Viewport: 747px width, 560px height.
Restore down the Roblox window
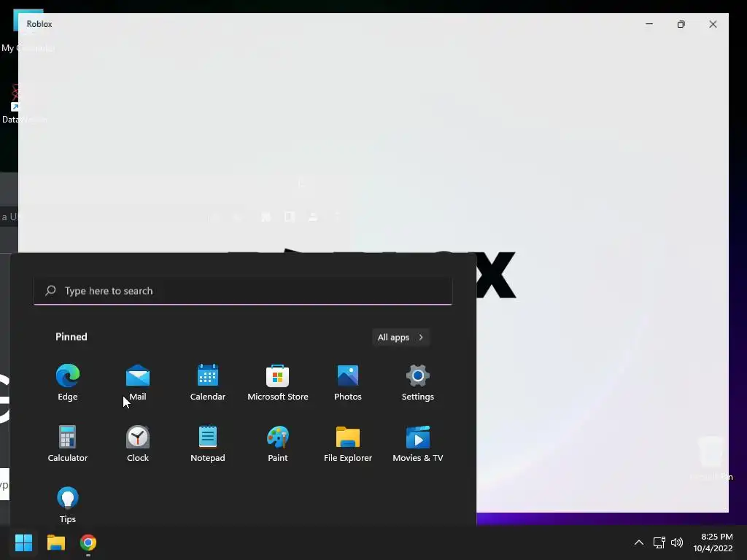click(x=681, y=24)
